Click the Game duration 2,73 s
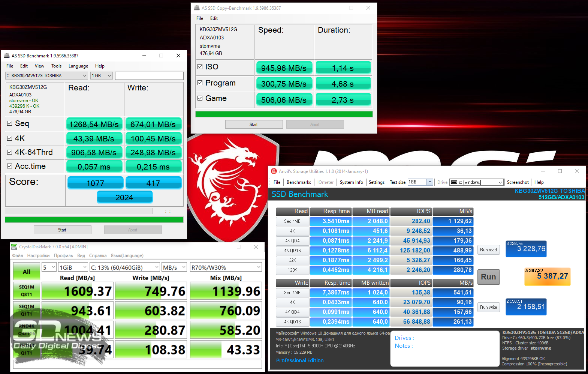The image size is (588, 374). point(343,100)
